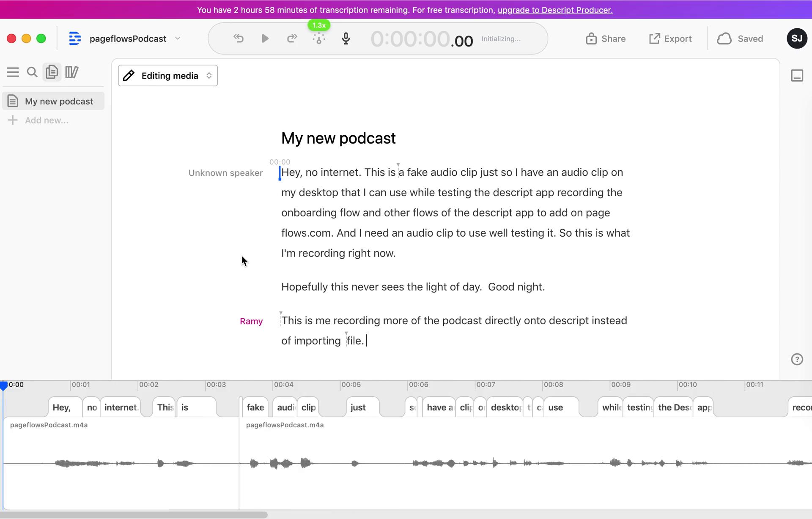Select the My new podcast composition
Viewport: 812px width, 519px height.
[x=53, y=101]
